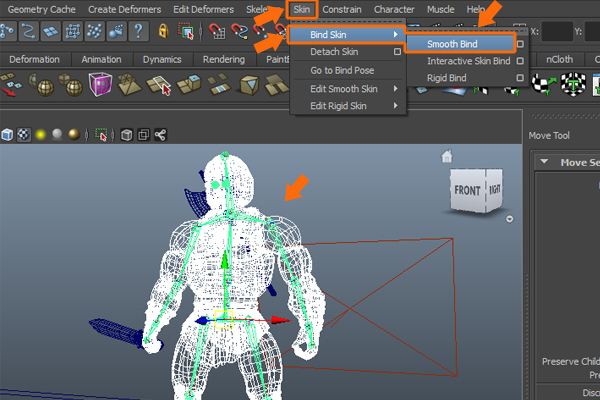
Task: Open the Rigid Bind options box
Action: (519, 77)
